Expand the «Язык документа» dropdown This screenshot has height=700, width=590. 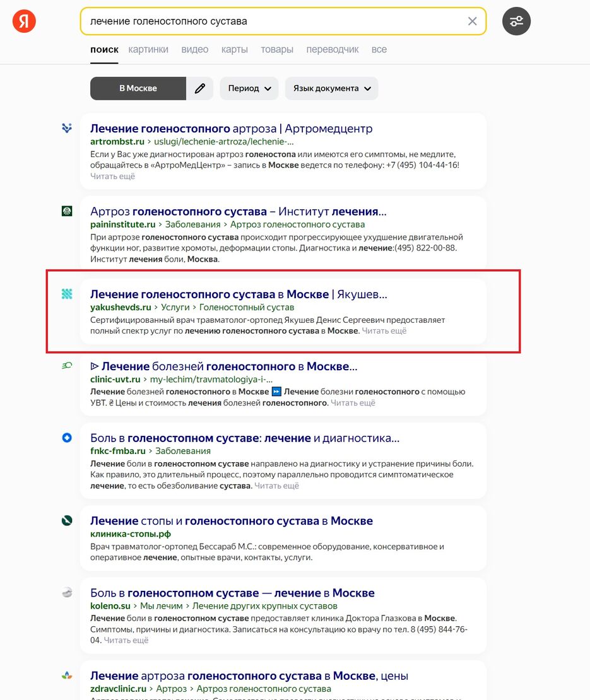(331, 88)
